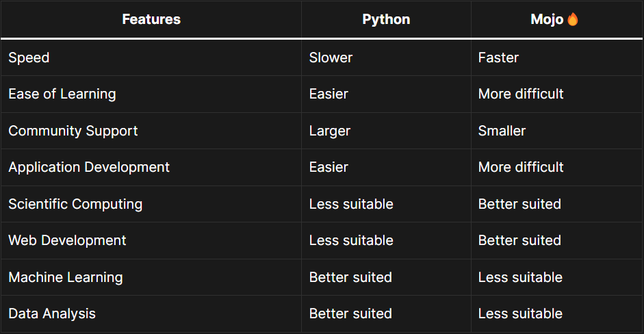This screenshot has height=334, width=644.
Task: Click the Python column header
Action: (386, 19)
